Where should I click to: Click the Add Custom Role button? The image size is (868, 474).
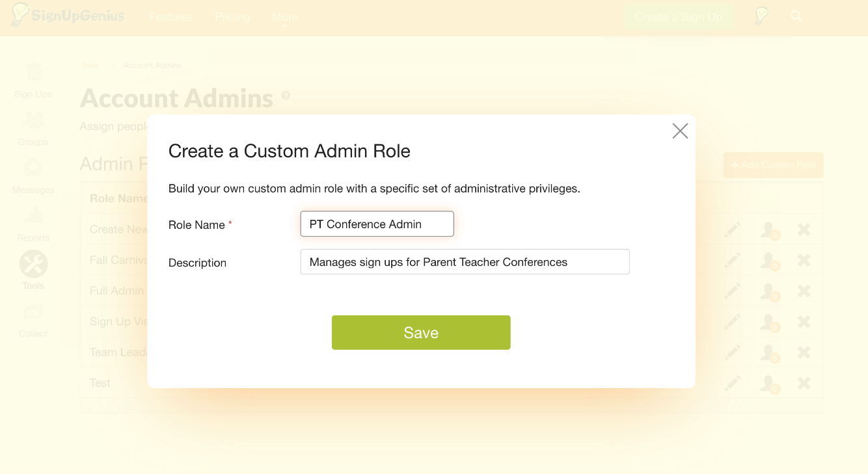(773, 165)
